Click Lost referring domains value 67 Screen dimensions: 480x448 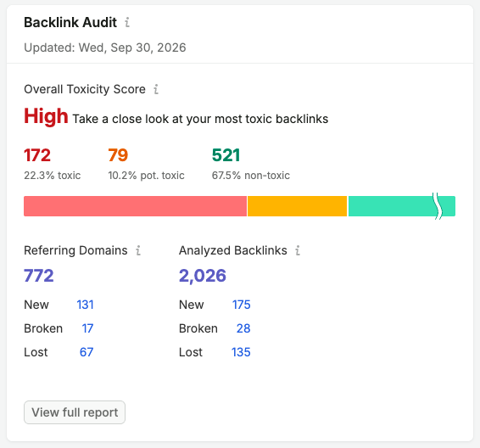coord(87,352)
